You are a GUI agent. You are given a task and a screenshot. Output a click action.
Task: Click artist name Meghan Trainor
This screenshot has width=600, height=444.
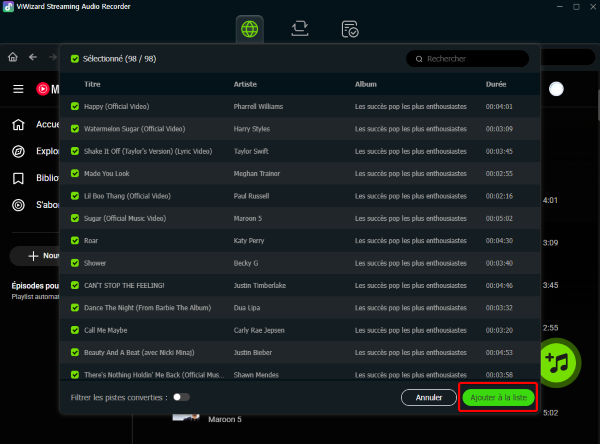[257, 173]
